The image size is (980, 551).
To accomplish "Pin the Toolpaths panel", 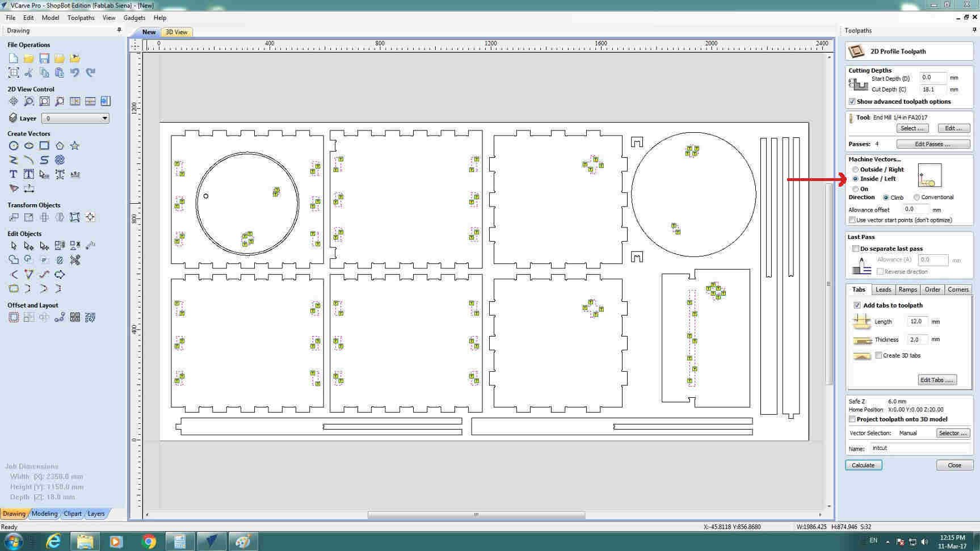I will pyautogui.click(x=974, y=30).
